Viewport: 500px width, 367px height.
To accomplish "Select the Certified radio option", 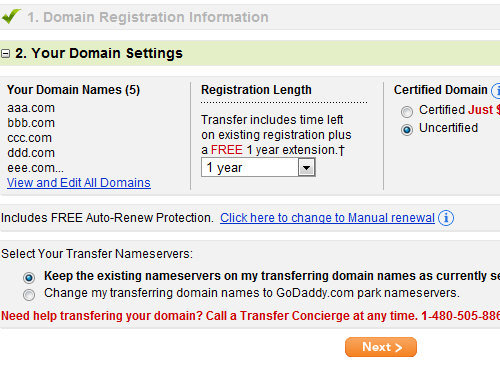I will click(x=407, y=112).
